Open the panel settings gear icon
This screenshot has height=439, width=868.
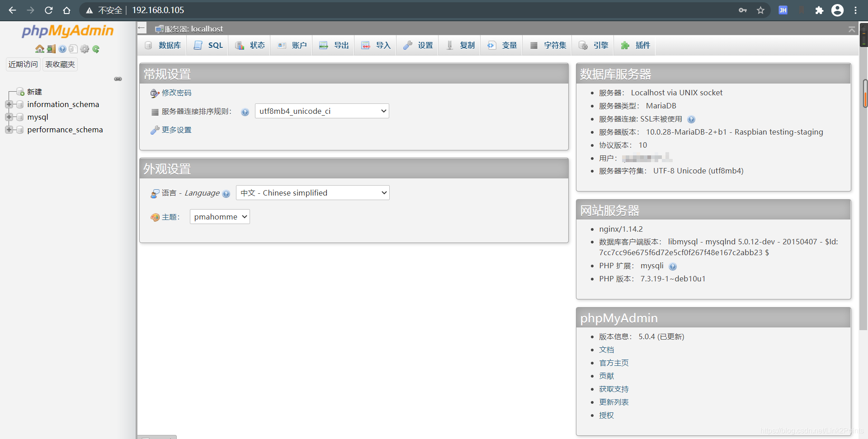pos(85,49)
